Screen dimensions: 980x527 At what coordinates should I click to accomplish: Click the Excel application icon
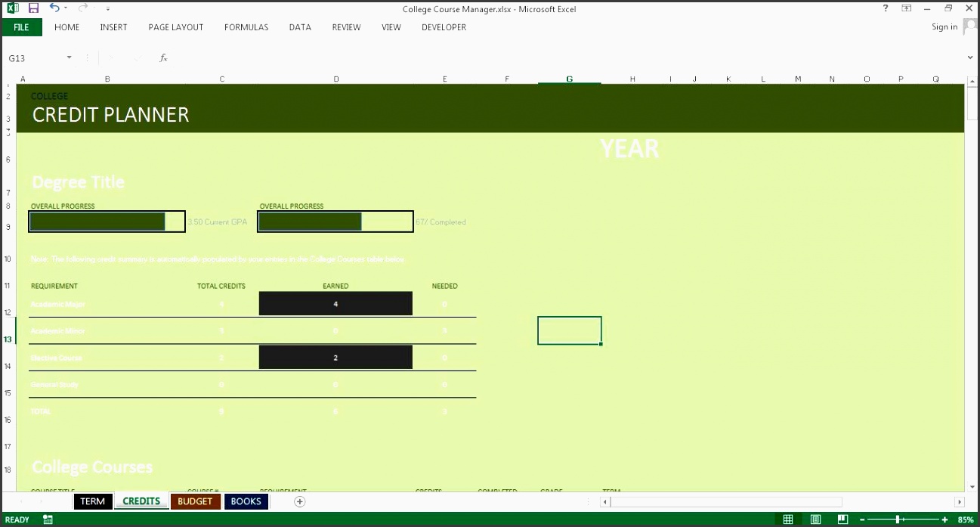point(13,8)
